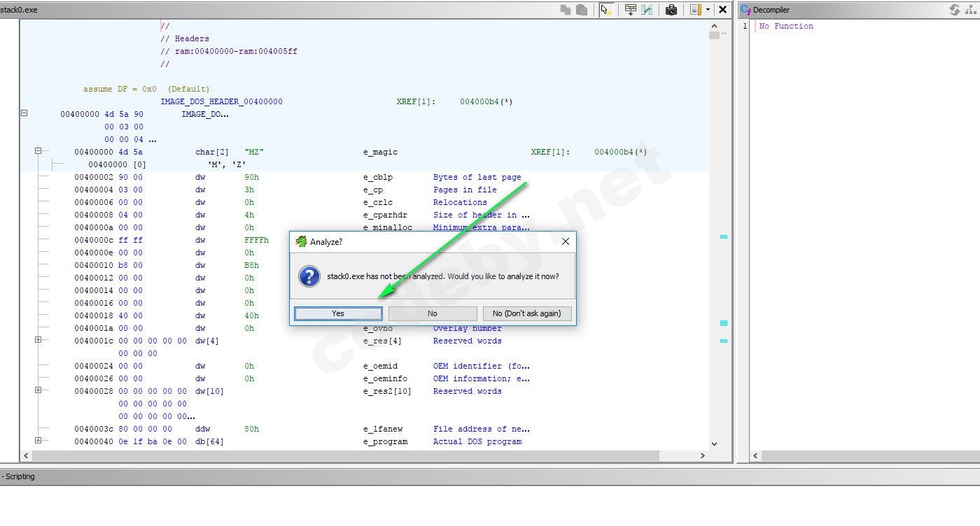Image resolution: width=980 pixels, height=526 pixels.
Task: Click the e_magic field name
Action: tap(380, 152)
